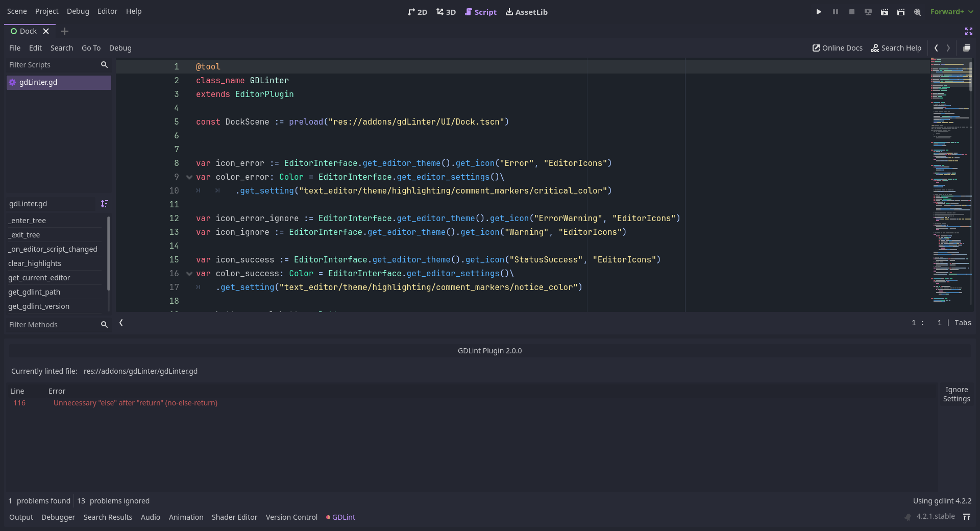Viewport: 980px width, 531px height.
Task: Stop the running project
Action: tap(852, 12)
